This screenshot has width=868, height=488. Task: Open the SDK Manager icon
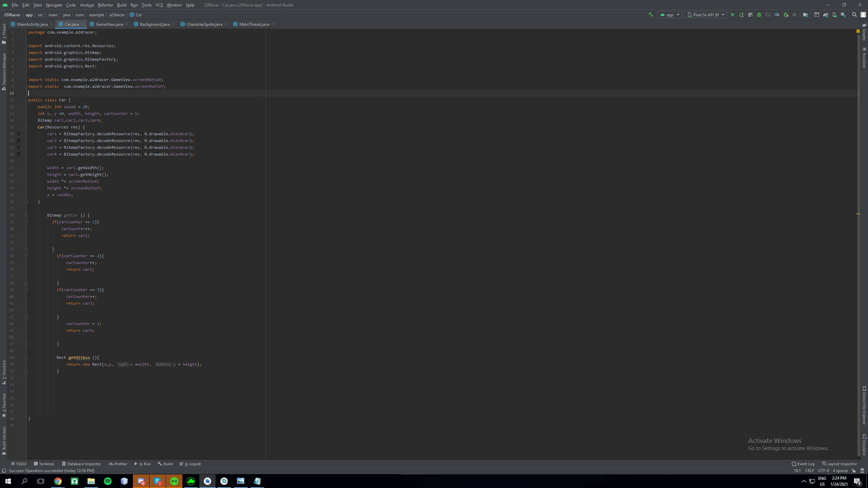pos(843,15)
